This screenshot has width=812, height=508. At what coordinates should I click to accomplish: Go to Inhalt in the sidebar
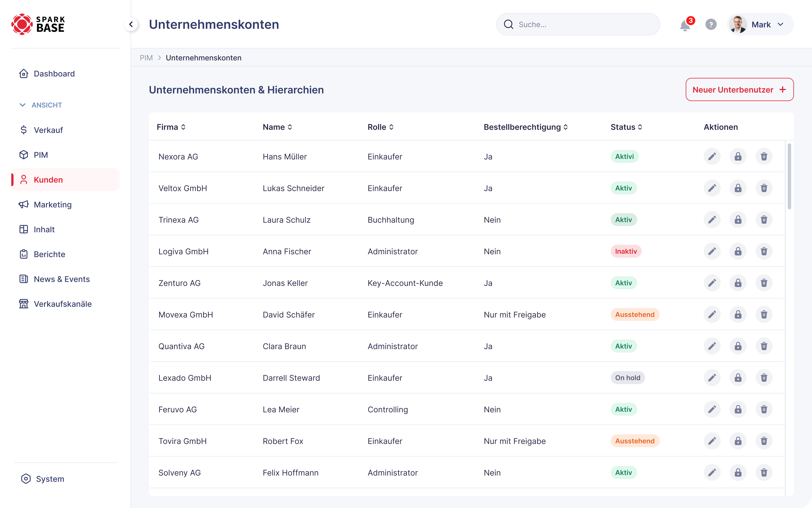pyautogui.click(x=65, y=229)
